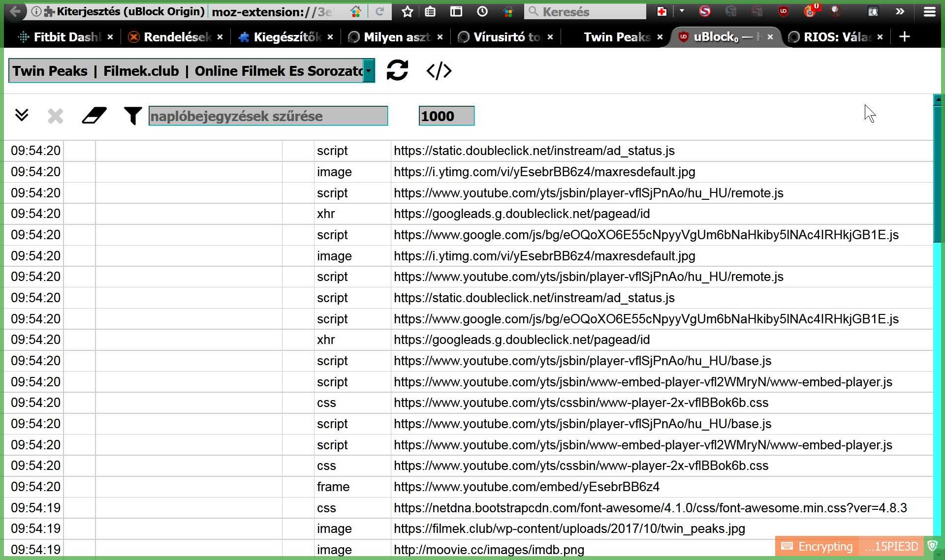Click the browser back arrow button
The height and width of the screenshot is (560, 945).
coord(15,11)
